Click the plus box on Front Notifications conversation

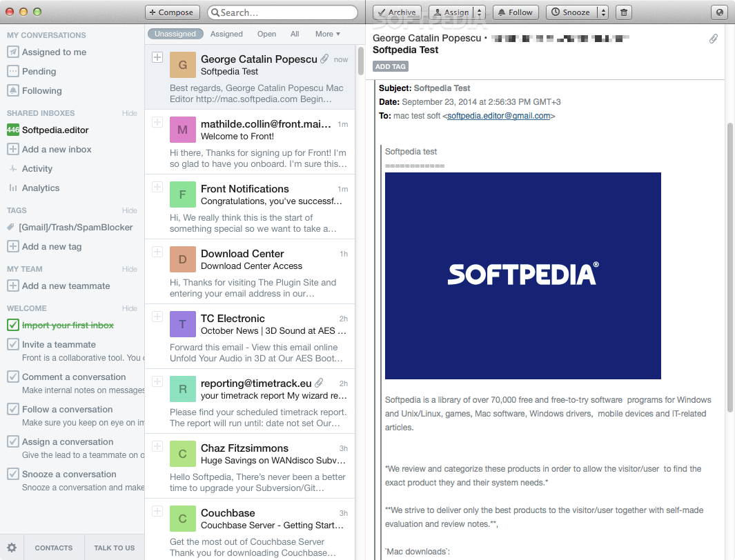pos(157,187)
